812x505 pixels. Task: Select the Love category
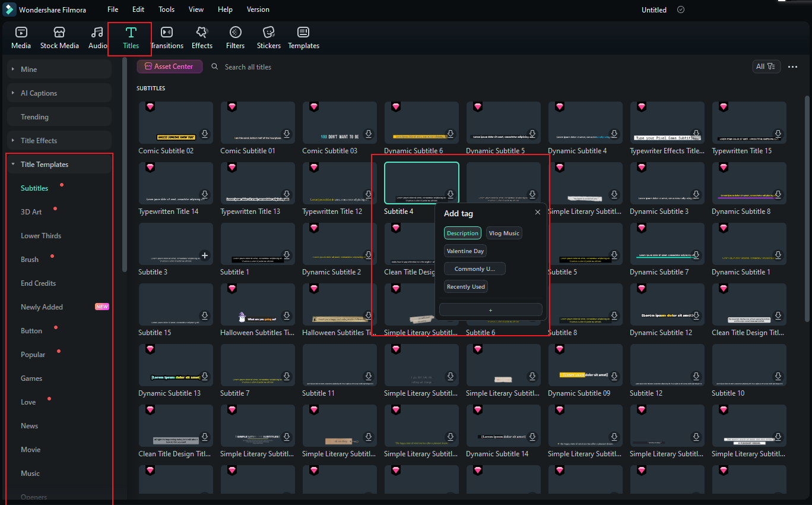point(28,402)
